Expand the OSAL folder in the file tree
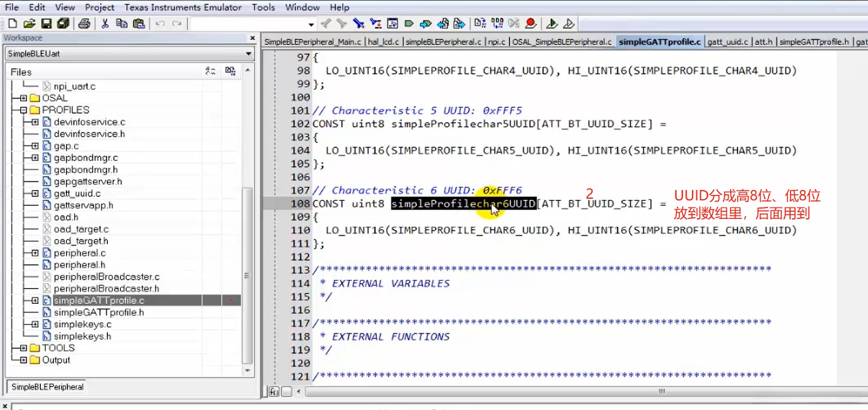This screenshot has width=868, height=410. coord(23,99)
